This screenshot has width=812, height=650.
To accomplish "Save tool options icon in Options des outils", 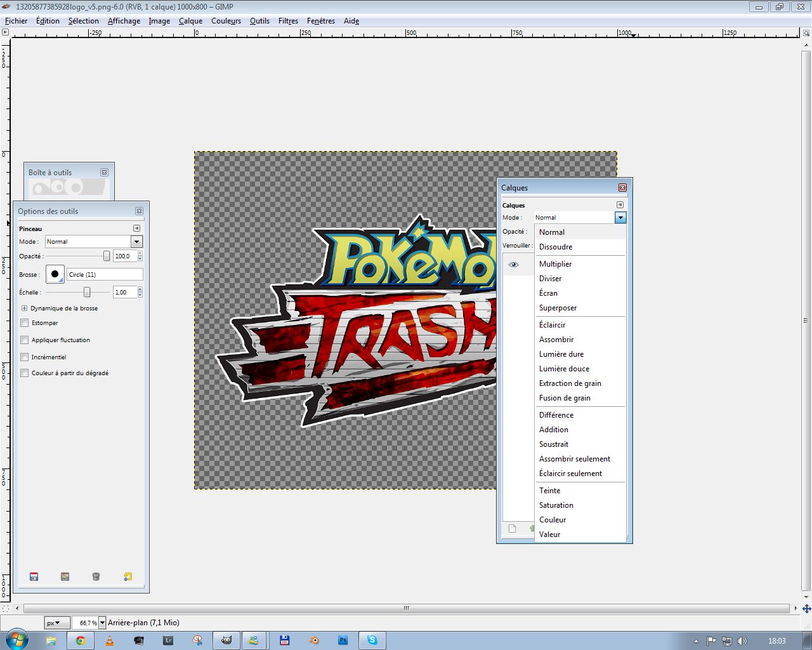I will pyautogui.click(x=34, y=576).
